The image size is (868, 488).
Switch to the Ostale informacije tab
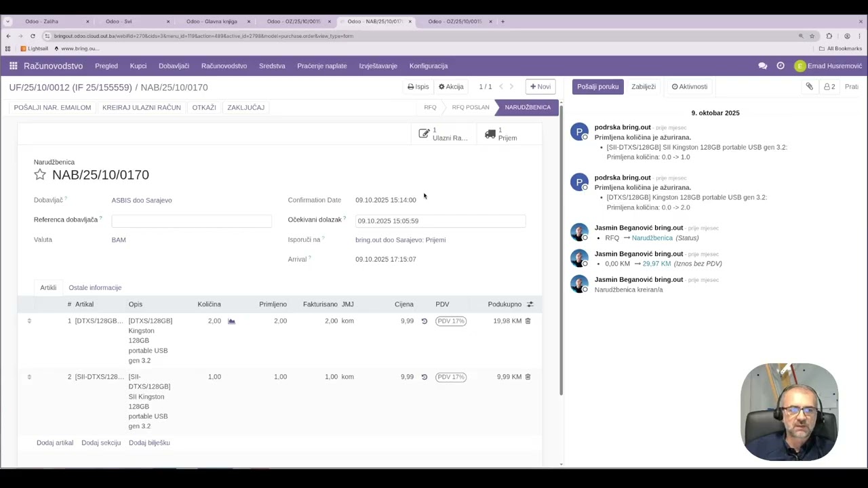[x=95, y=287]
